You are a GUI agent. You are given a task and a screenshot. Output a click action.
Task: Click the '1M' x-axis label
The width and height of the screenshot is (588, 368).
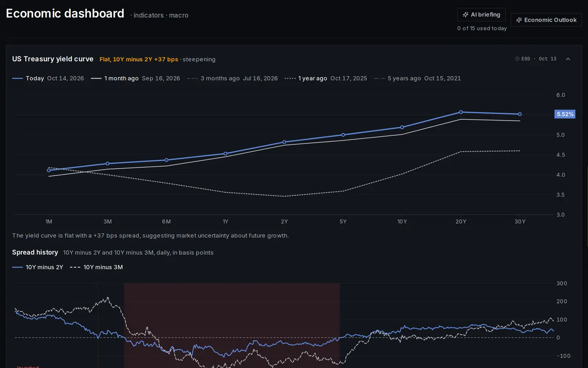[x=49, y=222]
